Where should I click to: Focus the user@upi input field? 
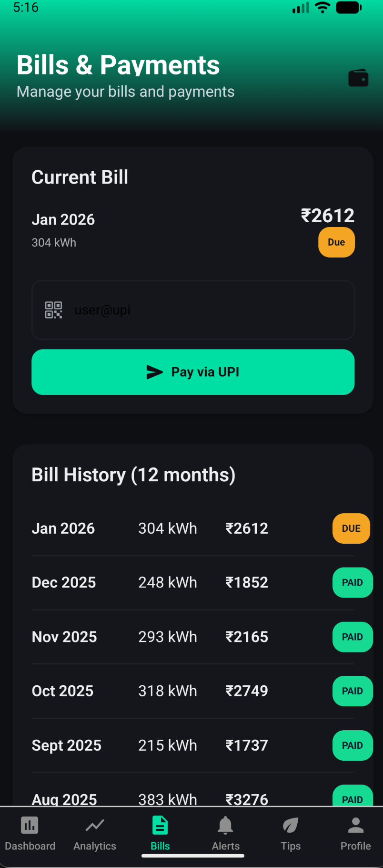(210, 310)
